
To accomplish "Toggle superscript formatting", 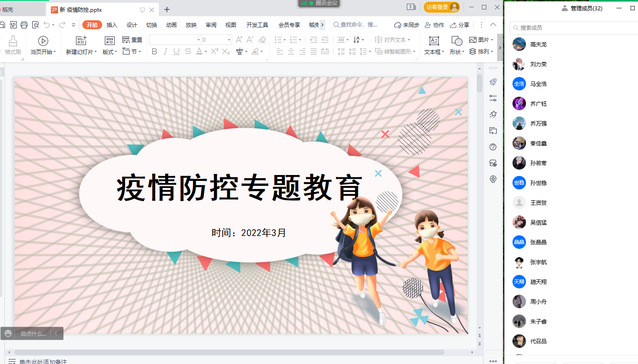I will pyautogui.click(x=214, y=52).
